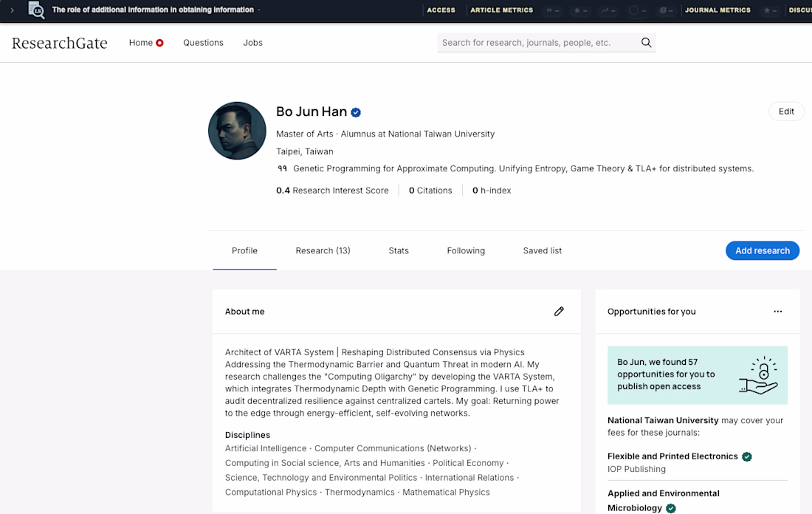Open the Questions navigation link
Viewport: 812px width, 514px height.
(x=203, y=43)
